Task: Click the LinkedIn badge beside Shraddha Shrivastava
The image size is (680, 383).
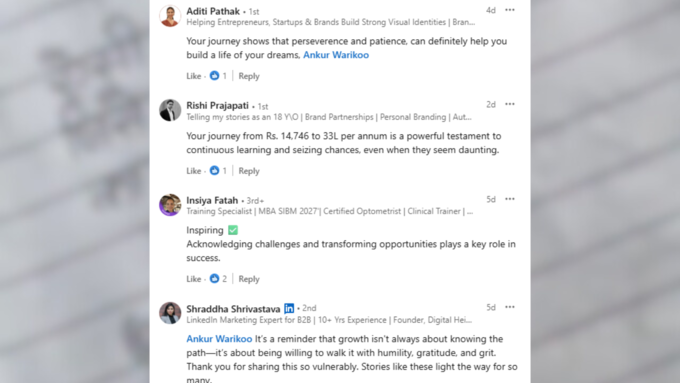Action: coord(289,308)
